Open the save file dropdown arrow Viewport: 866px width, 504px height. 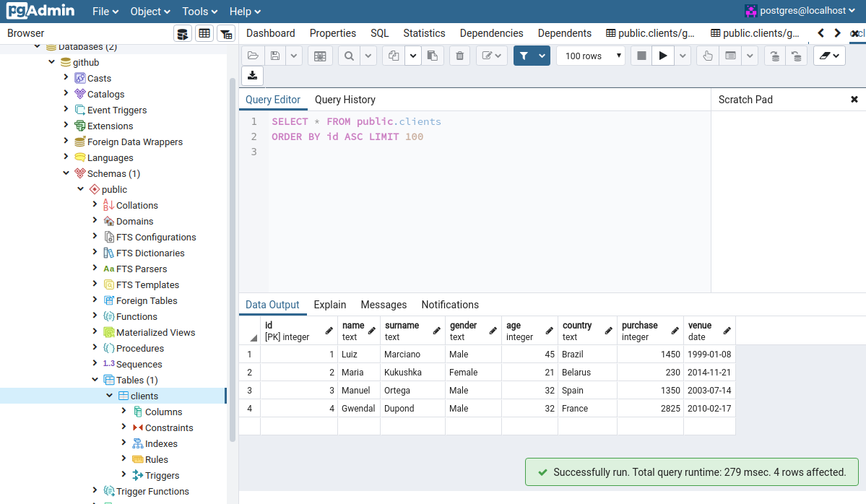point(294,56)
